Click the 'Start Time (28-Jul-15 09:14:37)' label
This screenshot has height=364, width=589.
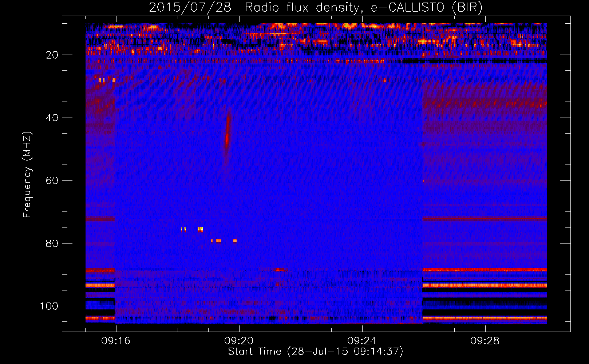pyautogui.click(x=316, y=352)
